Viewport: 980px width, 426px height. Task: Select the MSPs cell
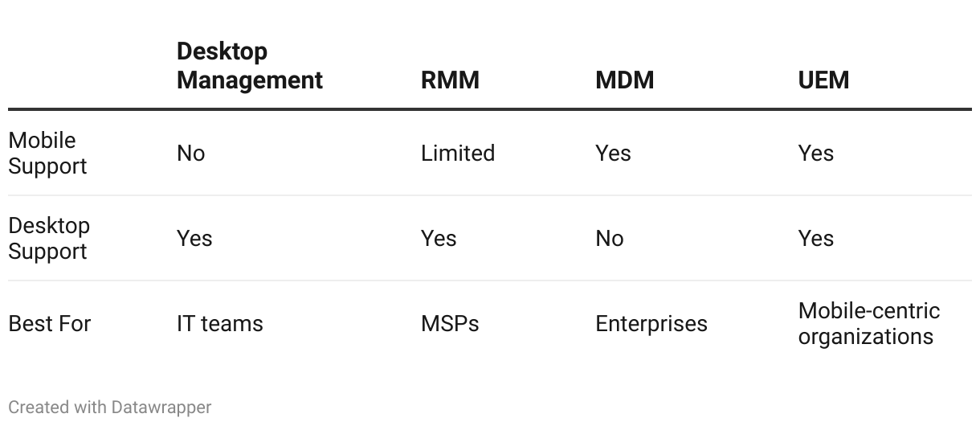(x=450, y=324)
